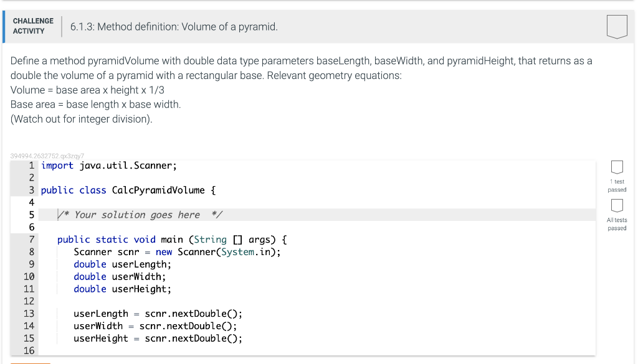Click the 'Volume = base area x height x 1/3' text
This screenshot has width=638, height=364.
(x=87, y=90)
